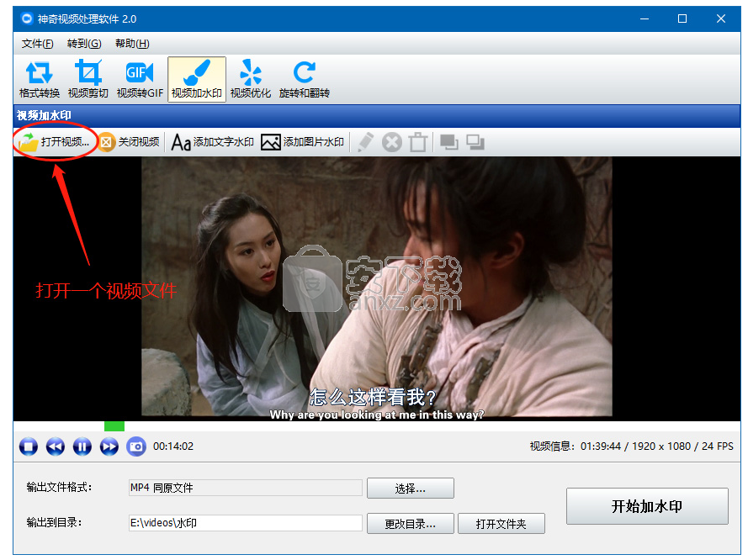Select the 视频剪切 video crop tool
This screenshot has height=560, width=748.
tap(88, 79)
